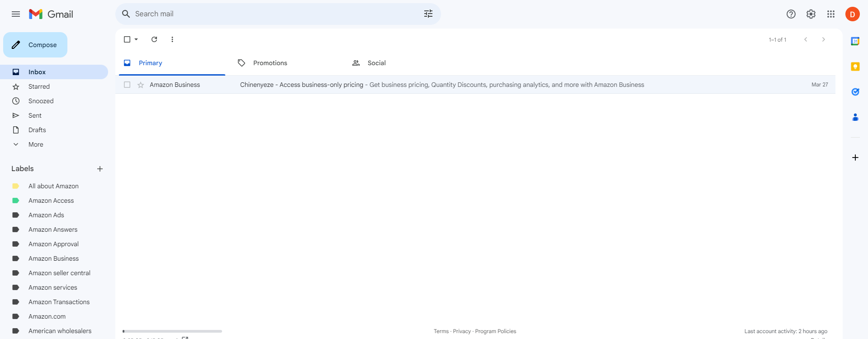Click the Mar 27 email date
This screenshot has width=868, height=339.
pos(820,85)
